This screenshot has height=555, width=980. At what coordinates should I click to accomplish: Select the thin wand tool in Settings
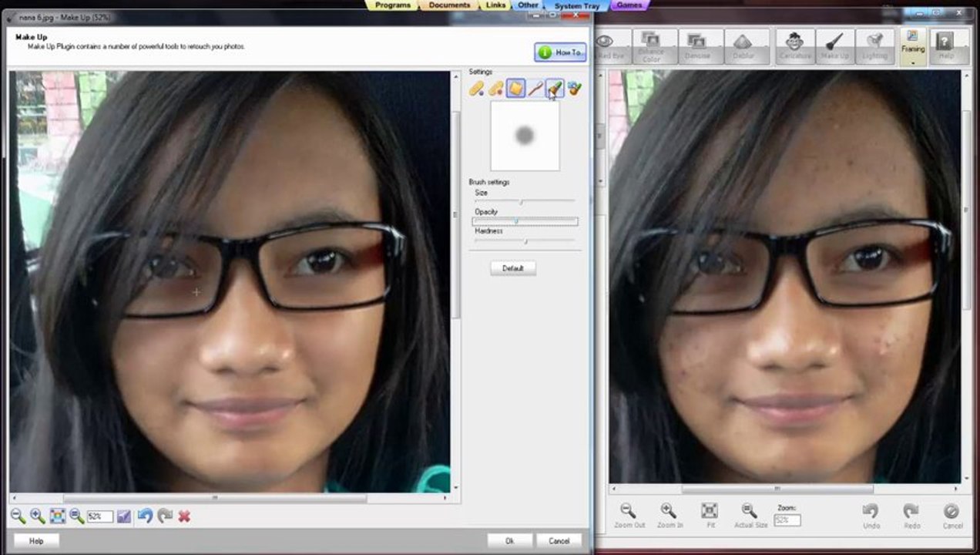pyautogui.click(x=535, y=89)
